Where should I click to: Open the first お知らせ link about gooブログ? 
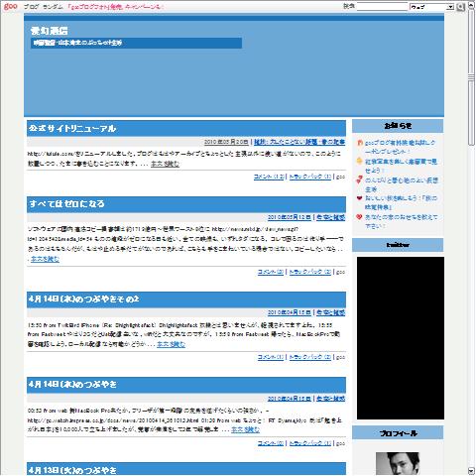pyautogui.click(x=400, y=147)
